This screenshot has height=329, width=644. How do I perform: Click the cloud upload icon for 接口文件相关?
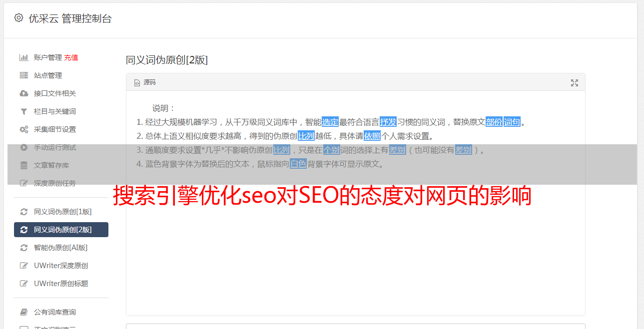[x=23, y=93]
